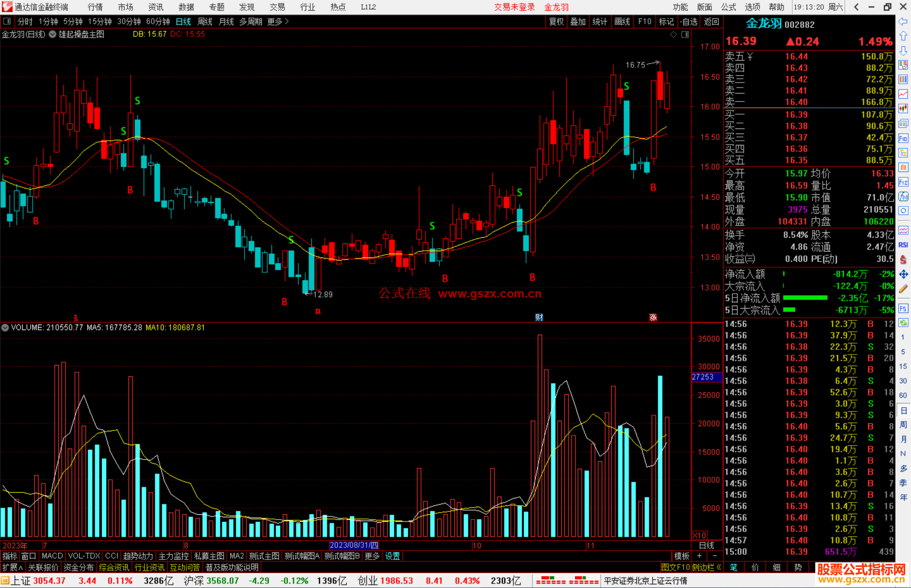Click the RSI indicator icon
The width and height of the screenshot is (911, 588).
tap(903, 245)
